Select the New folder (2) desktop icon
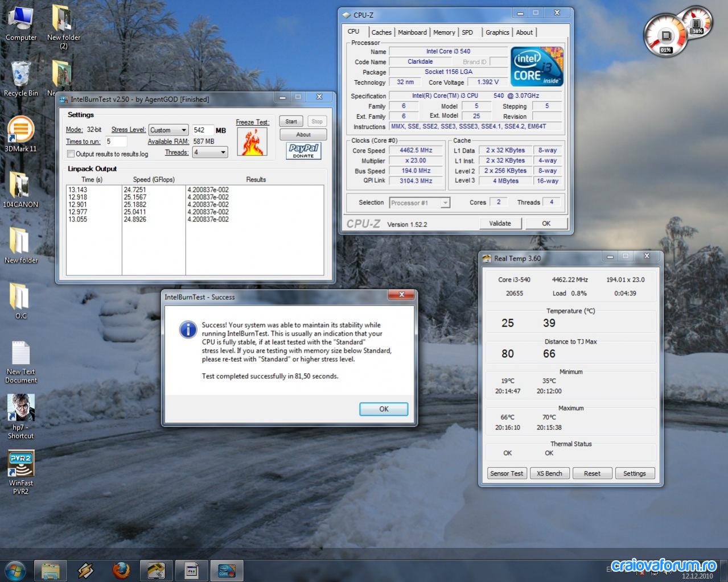 (63, 27)
